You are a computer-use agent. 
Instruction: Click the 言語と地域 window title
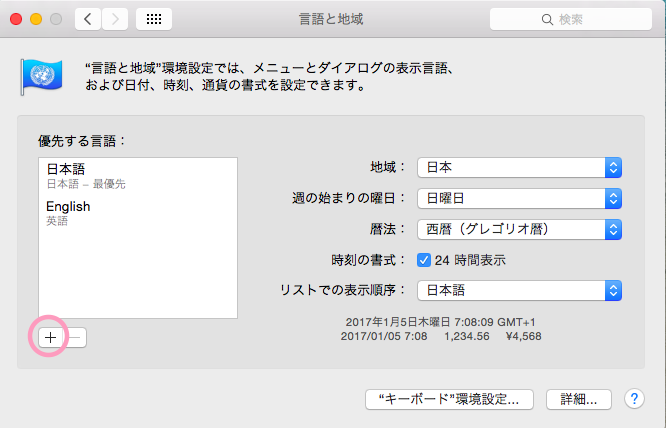331,19
